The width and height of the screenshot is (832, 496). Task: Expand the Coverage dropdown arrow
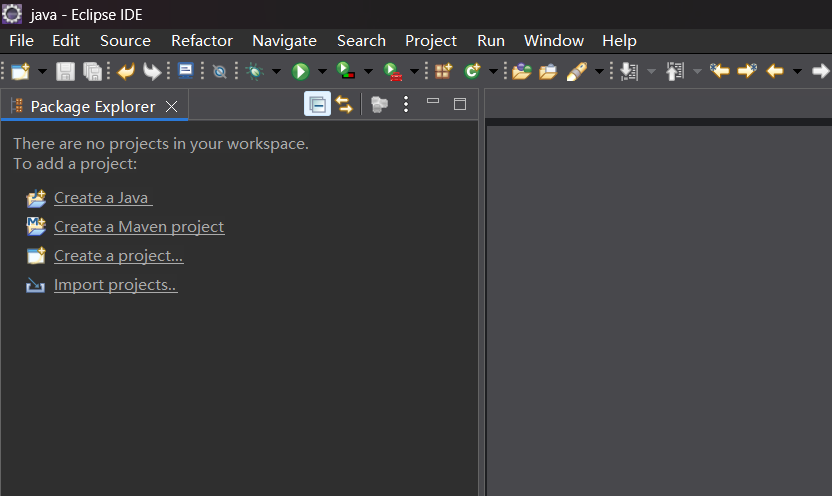coord(368,71)
